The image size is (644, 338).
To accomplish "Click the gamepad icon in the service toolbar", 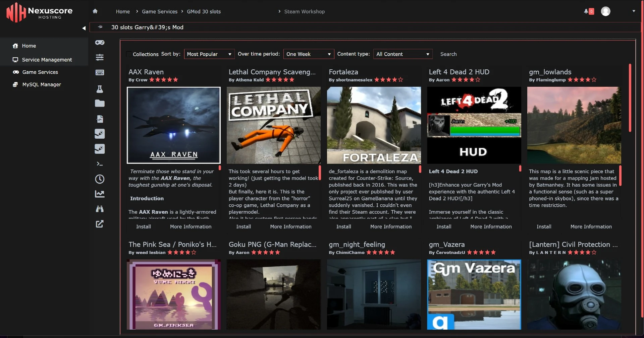I will point(100,43).
